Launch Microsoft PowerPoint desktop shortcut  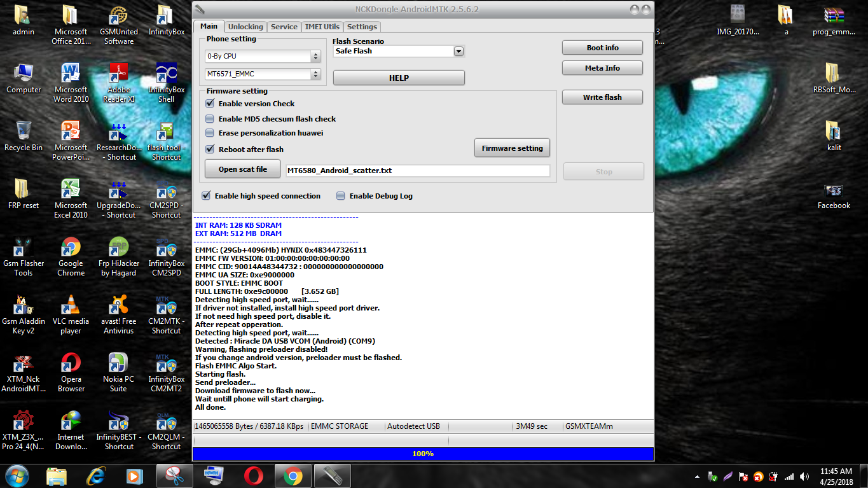[x=71, y=141]
